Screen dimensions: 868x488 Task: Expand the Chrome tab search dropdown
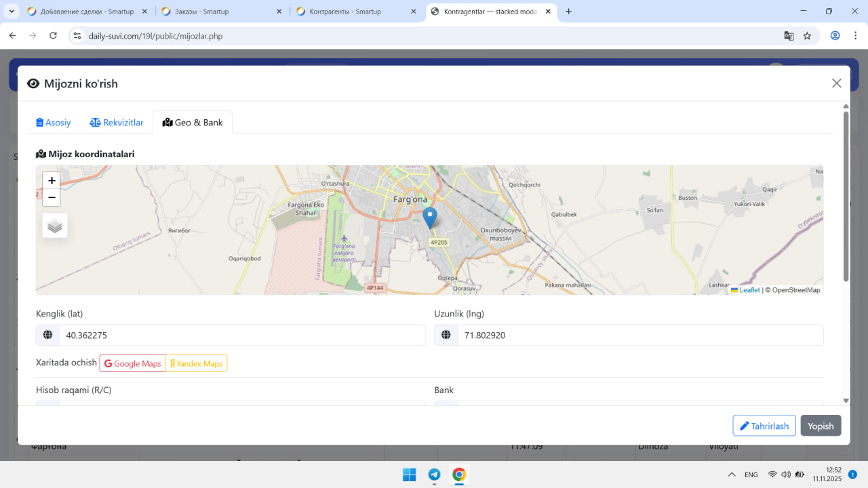point(12,12)
